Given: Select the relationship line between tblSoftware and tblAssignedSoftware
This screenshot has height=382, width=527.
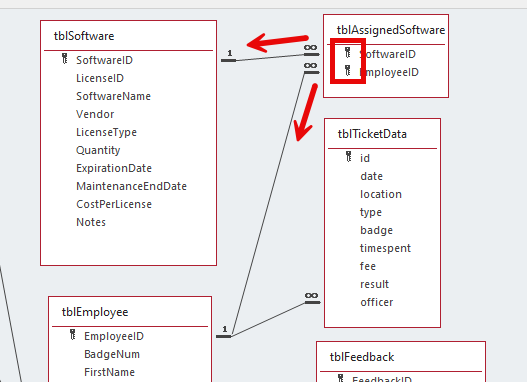Looking at the screenshot, I should click(270, 57).
